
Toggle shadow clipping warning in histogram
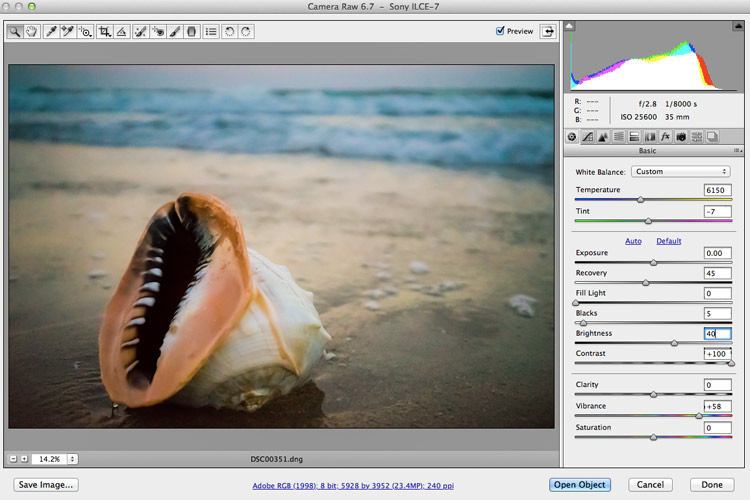(x=569, y=26)
